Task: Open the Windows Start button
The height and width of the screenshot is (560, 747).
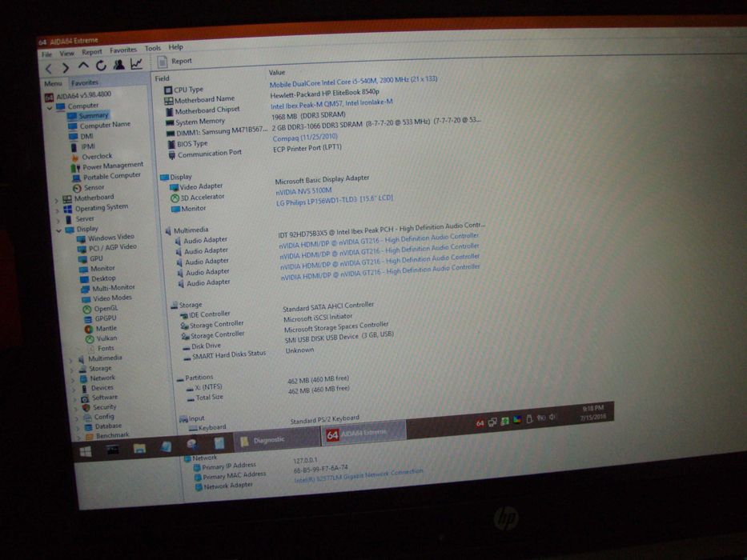Action: 86,451
